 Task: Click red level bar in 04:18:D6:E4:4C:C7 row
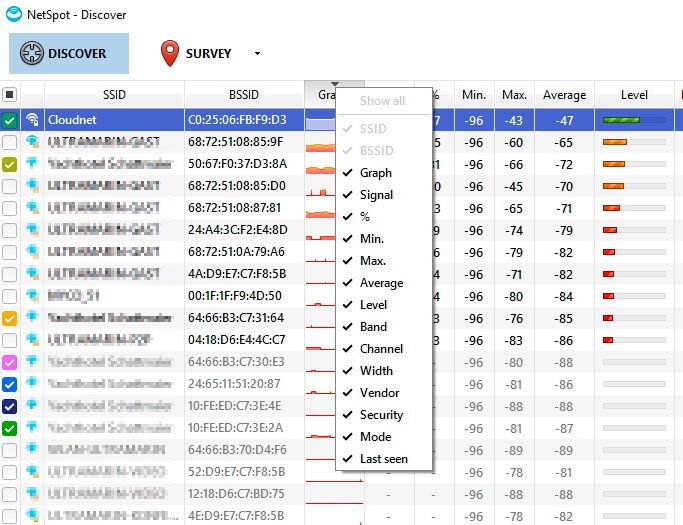(x=608, y=340)
